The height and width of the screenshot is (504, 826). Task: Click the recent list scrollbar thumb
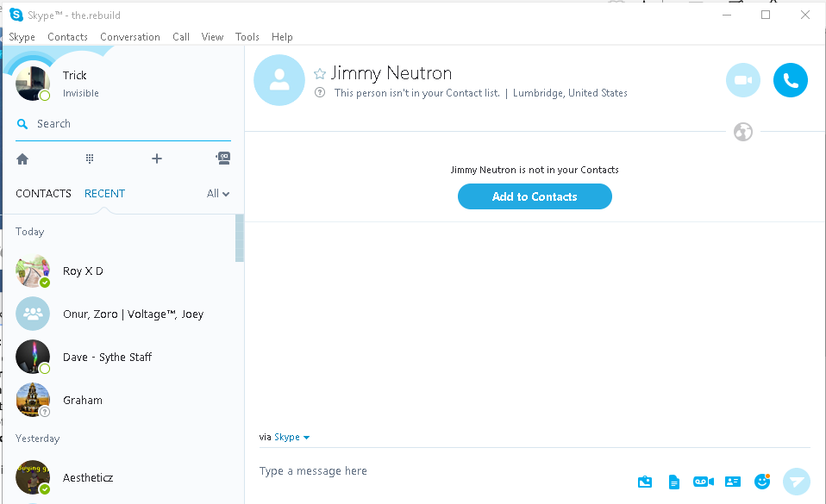(240, 238)
